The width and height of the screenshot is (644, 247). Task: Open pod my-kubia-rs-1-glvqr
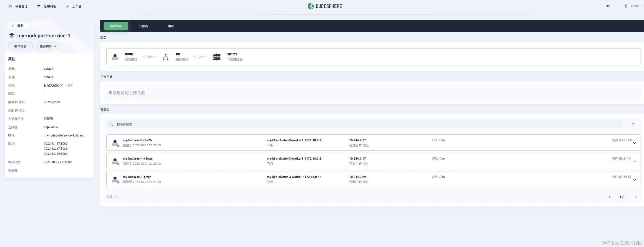click(137, 177)
